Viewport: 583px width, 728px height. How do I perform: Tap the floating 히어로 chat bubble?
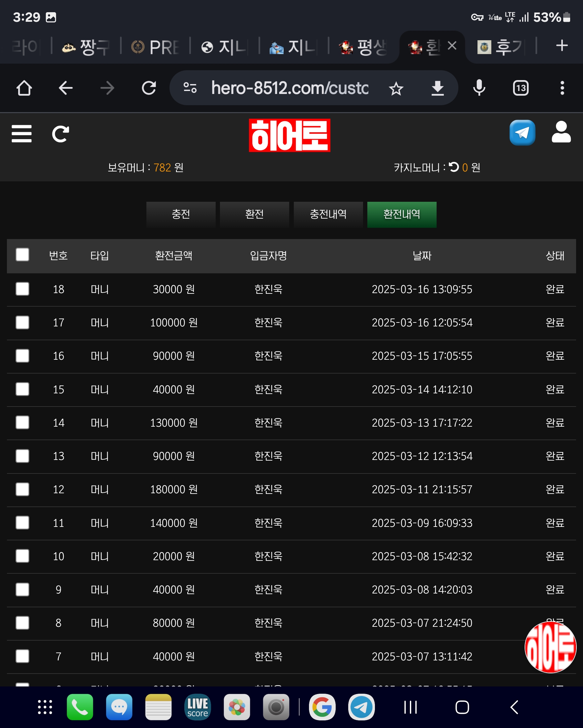click(550, 647)
